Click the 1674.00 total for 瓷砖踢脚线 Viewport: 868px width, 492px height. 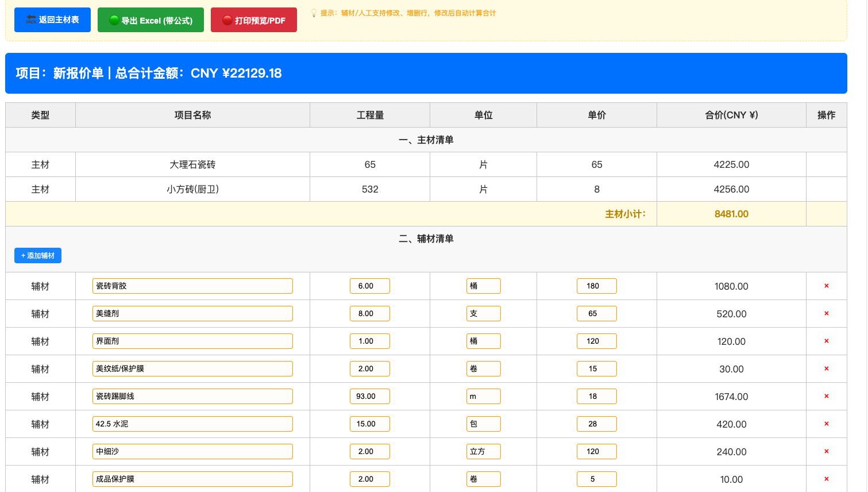pyautogui.click(x=731, y=397)
